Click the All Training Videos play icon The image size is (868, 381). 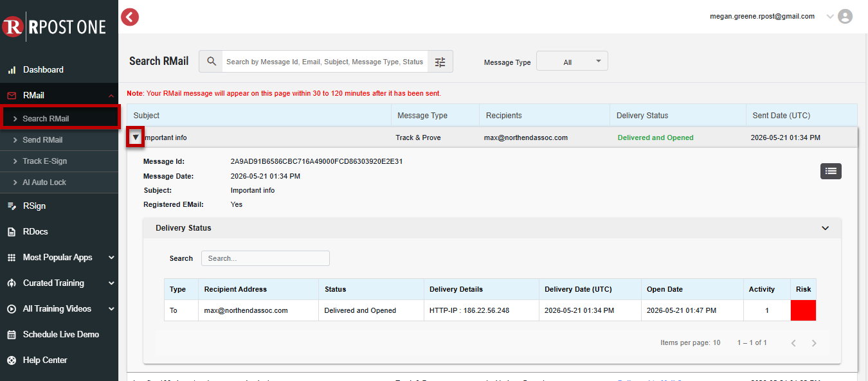tap(12, 309)
